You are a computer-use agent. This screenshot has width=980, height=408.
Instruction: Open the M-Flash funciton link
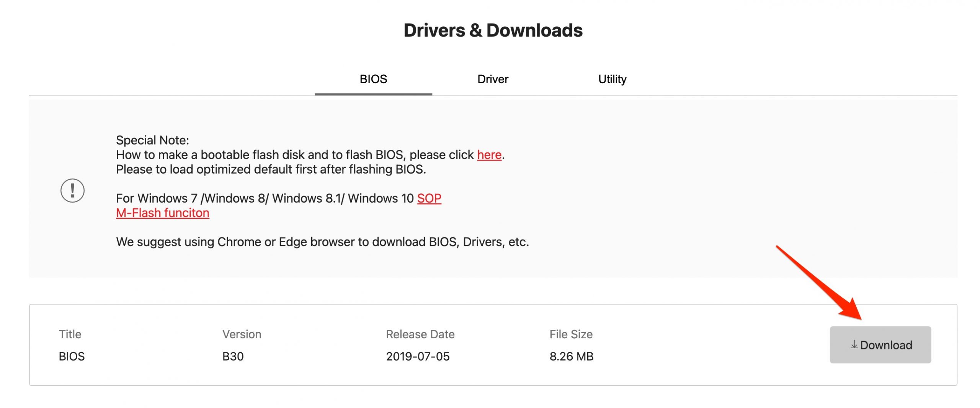pos(163,213)
